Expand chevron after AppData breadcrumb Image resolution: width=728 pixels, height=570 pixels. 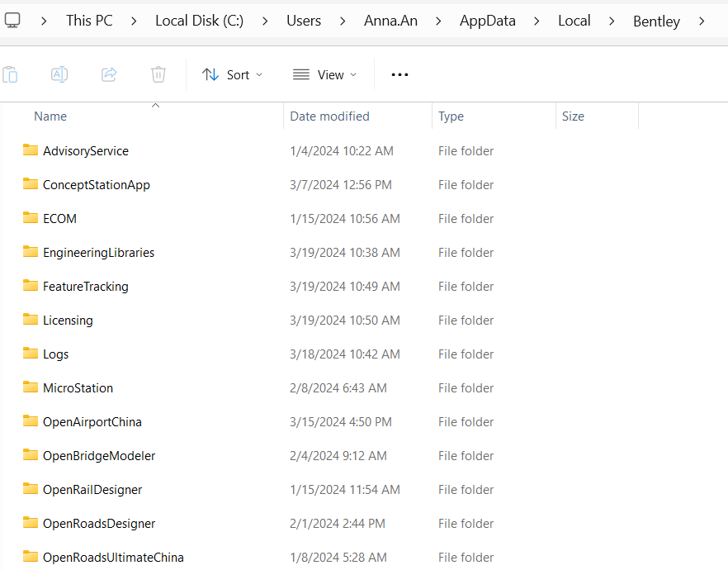coord(537,21)
